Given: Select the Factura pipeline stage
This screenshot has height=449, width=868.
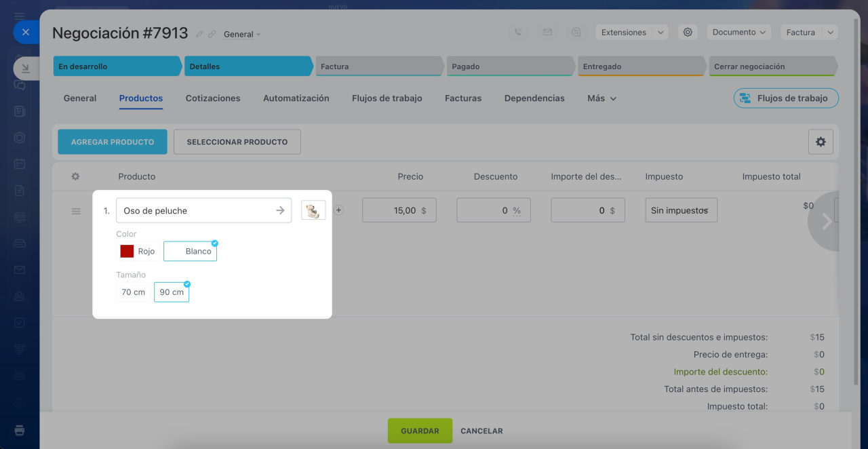Looking at the screenshot, I should (380, 66).
